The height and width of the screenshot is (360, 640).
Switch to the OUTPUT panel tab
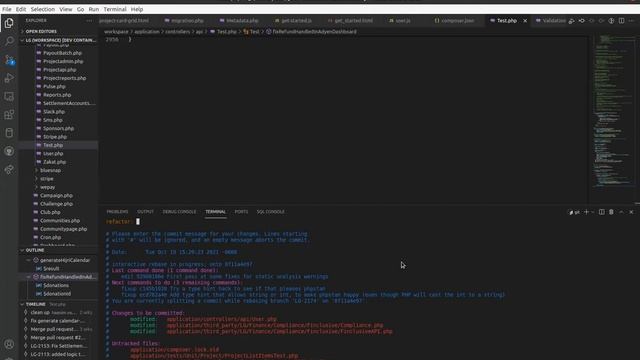pyautogui.click(x=145, y=212)
